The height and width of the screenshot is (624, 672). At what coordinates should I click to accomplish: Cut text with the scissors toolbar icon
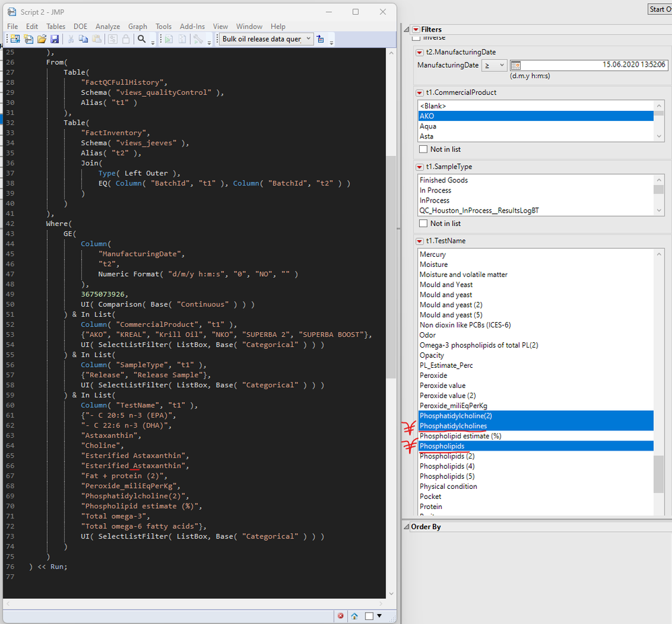point(71,38)
